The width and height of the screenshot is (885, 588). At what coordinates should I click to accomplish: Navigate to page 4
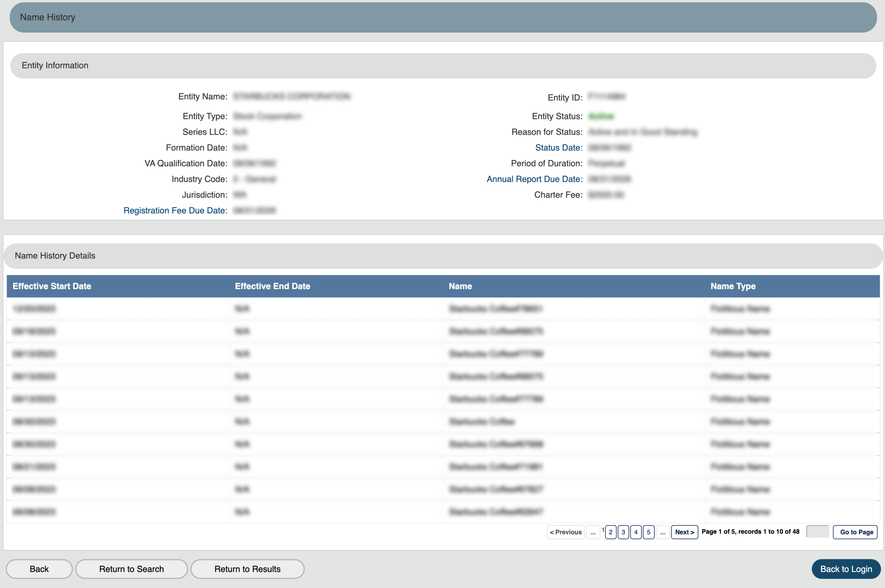636,532
